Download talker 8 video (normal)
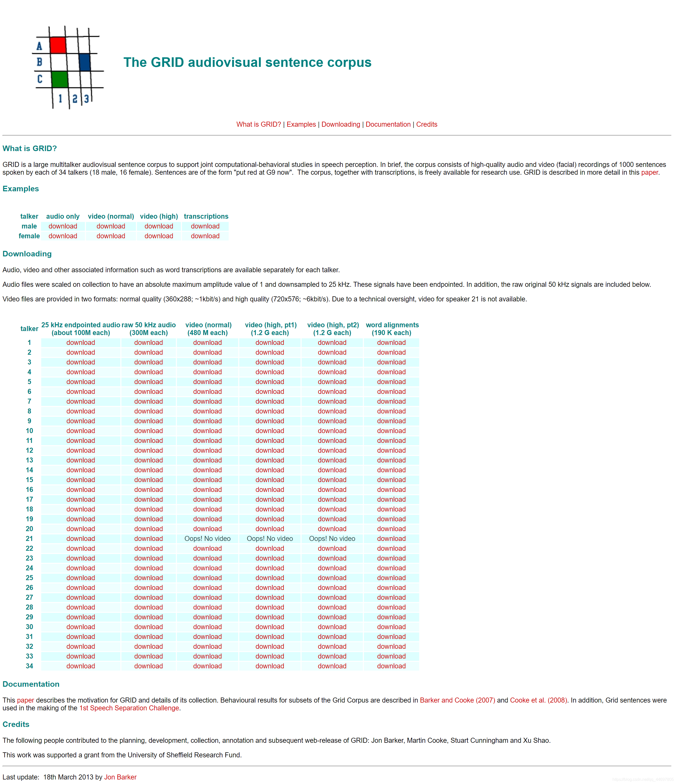The width and height of the screenshot is (676, 784). tap(208, 411)
